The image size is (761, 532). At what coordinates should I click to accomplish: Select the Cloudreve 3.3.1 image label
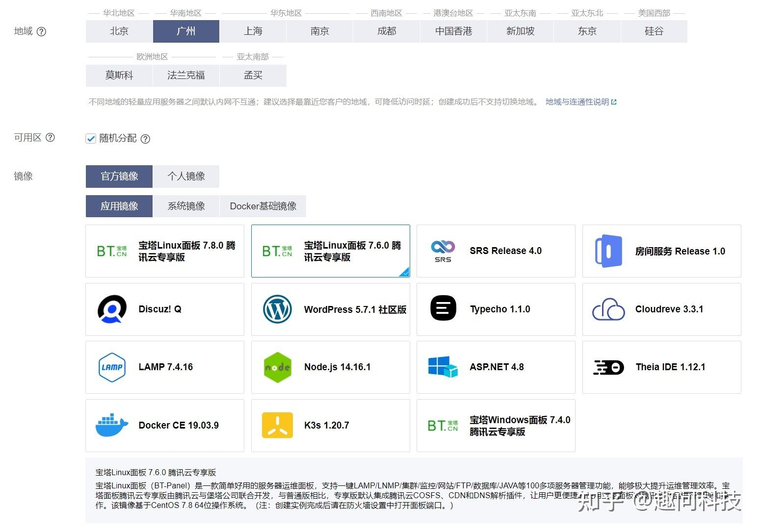coord(669,309)
